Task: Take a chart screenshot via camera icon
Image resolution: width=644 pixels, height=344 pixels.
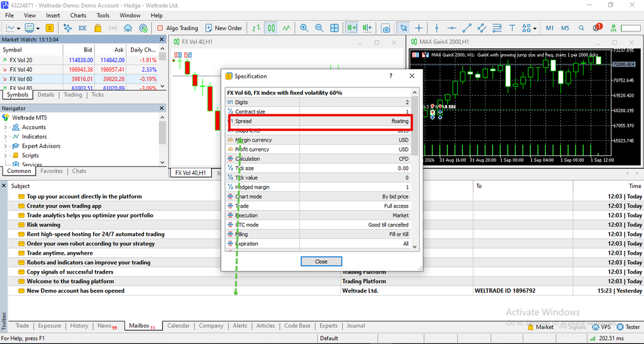Action: tap(386, 28)
